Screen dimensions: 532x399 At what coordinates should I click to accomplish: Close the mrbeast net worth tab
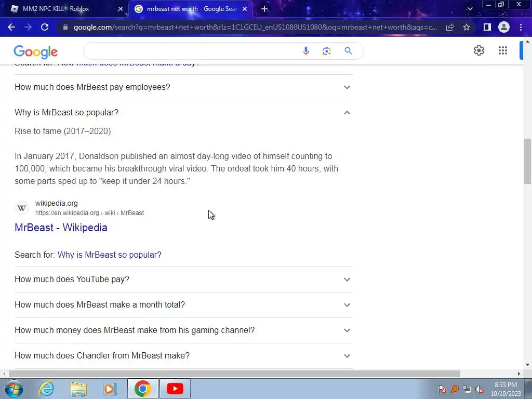(x=245, y=9)
